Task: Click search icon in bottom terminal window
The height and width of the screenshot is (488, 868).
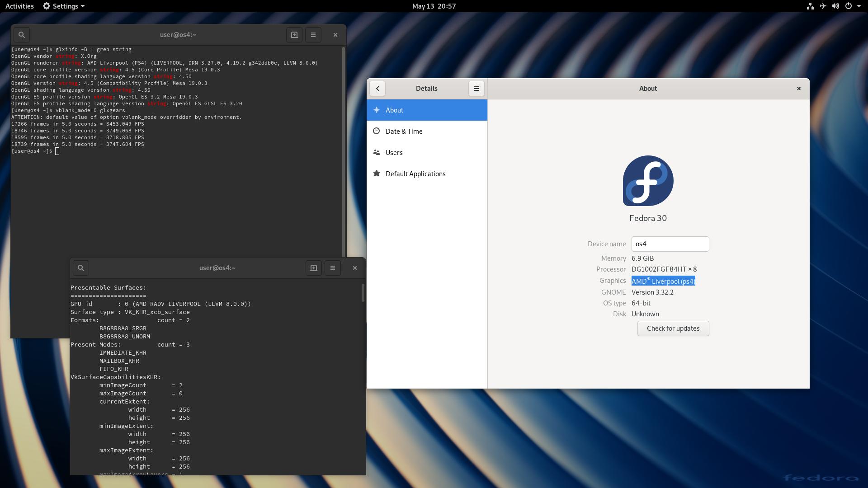Action: pyautogui.click(x=81, y=268)
